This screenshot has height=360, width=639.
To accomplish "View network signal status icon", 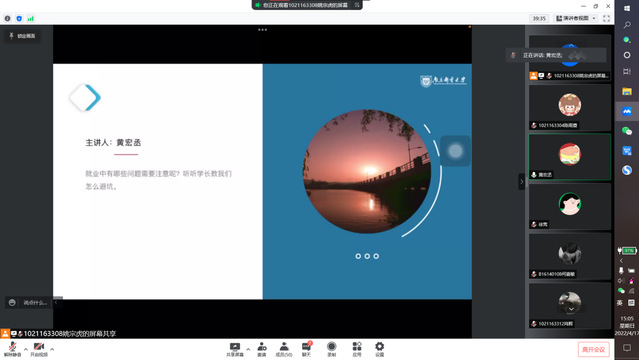I will [x=31, y=18].
